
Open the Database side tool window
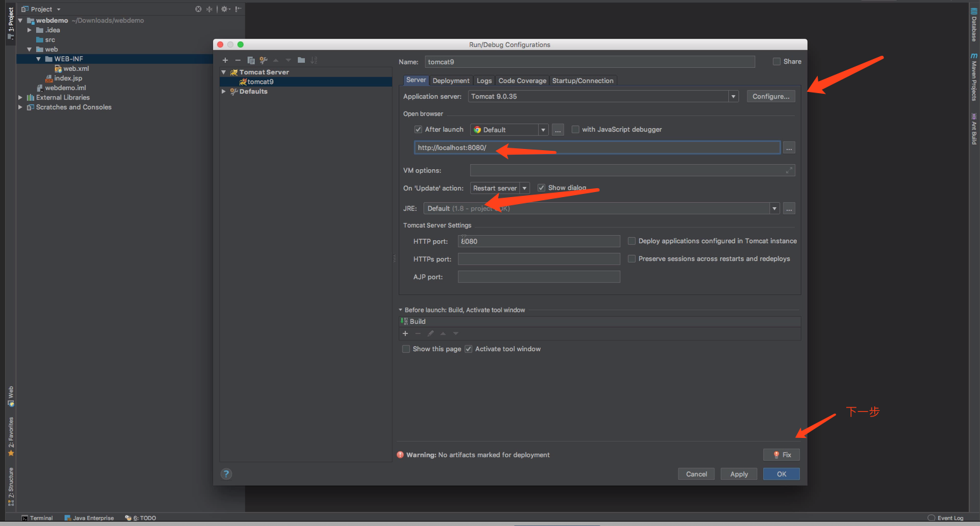(x=974, y=24)
